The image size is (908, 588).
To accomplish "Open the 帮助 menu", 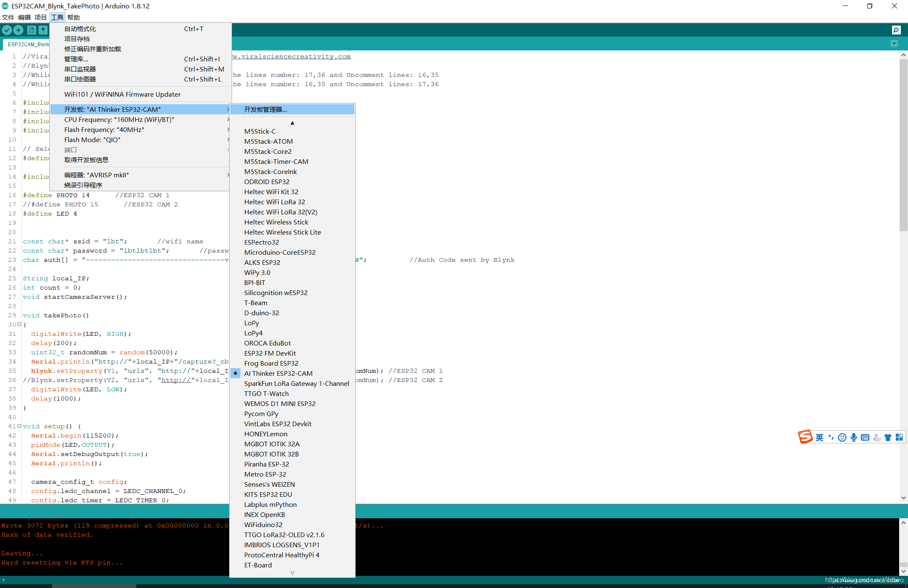I will pos(74,17).
